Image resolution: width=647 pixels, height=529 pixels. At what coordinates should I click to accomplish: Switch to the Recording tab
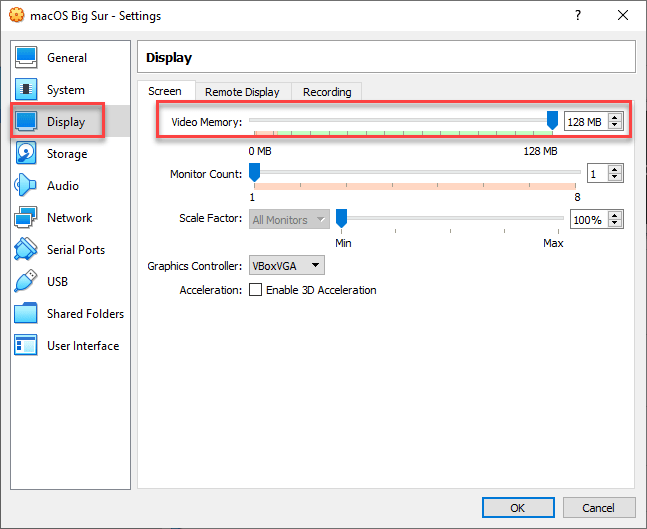point(327,92)
